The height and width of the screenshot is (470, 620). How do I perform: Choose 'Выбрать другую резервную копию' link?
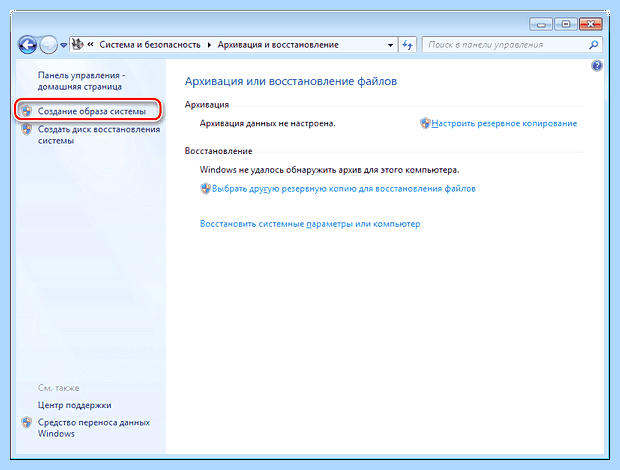(344, 189)
